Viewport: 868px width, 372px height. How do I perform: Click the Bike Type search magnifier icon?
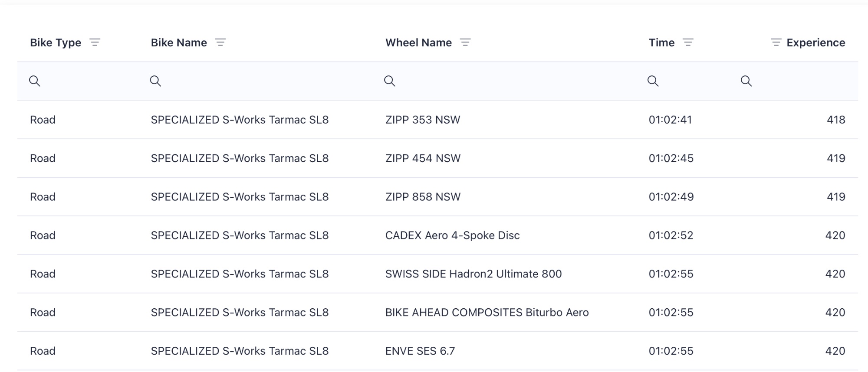tap(35, 81)
